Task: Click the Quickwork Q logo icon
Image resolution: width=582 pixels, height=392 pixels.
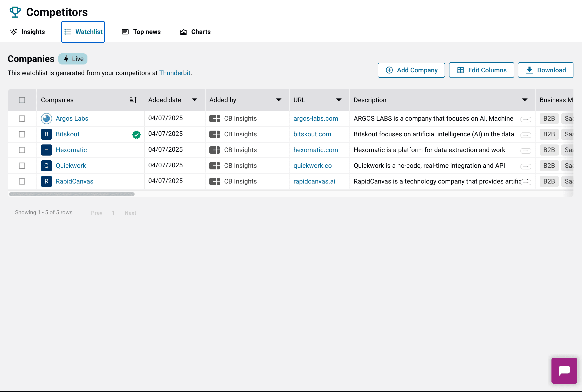Action: tap(46, 166)
